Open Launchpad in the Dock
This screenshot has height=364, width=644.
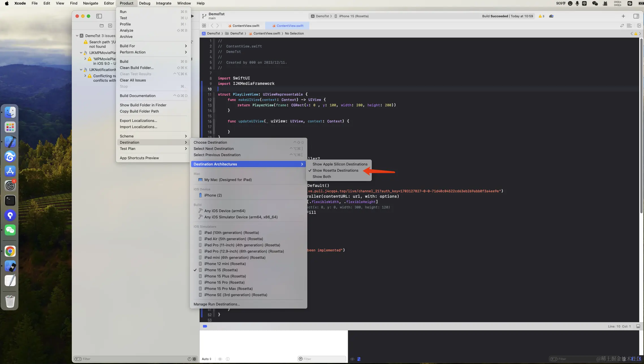pyautogui.click(x=10, y=127)
